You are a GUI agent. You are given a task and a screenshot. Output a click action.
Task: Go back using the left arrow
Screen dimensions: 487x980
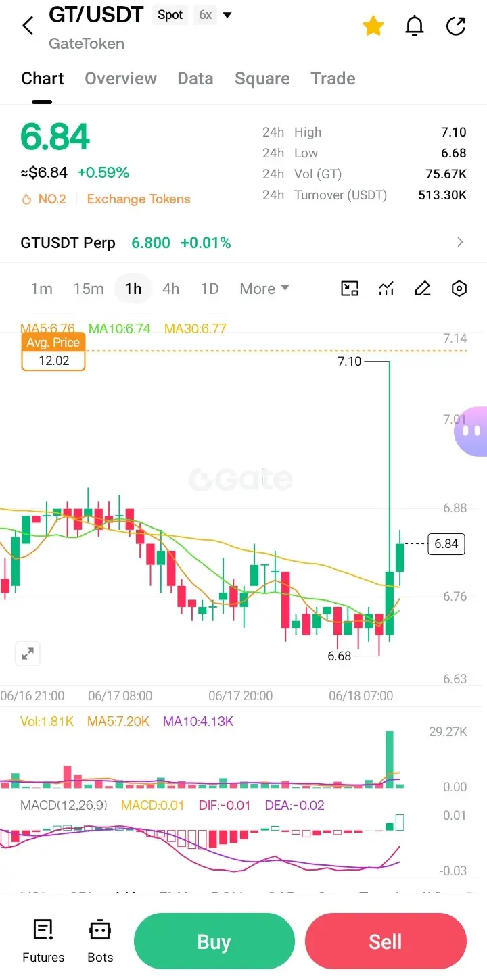click(x=28, y=26)
